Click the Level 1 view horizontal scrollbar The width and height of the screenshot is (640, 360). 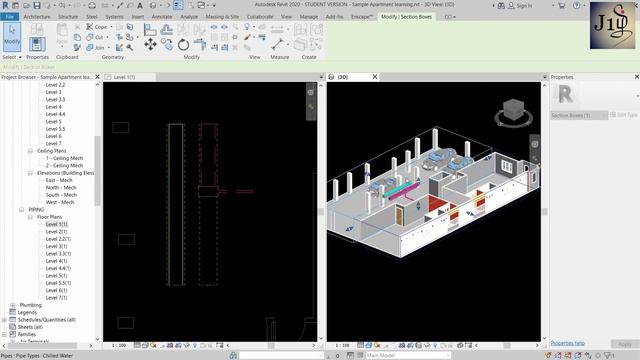271,345
